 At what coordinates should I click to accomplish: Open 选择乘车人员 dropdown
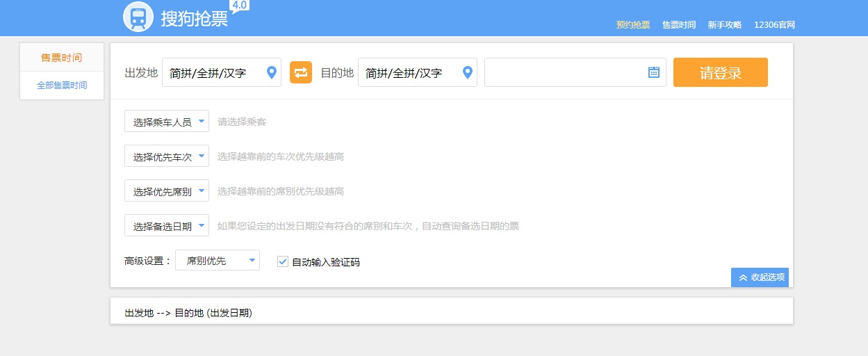[x=167, y=122]
